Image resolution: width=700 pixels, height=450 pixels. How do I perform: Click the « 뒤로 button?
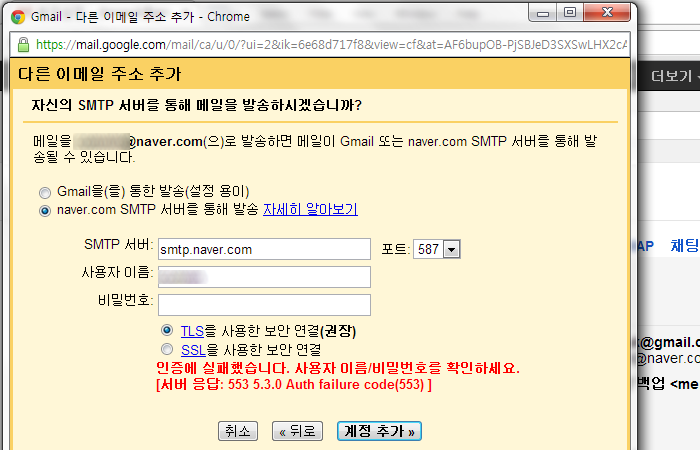pyautogui.click(x=297, y=431)
